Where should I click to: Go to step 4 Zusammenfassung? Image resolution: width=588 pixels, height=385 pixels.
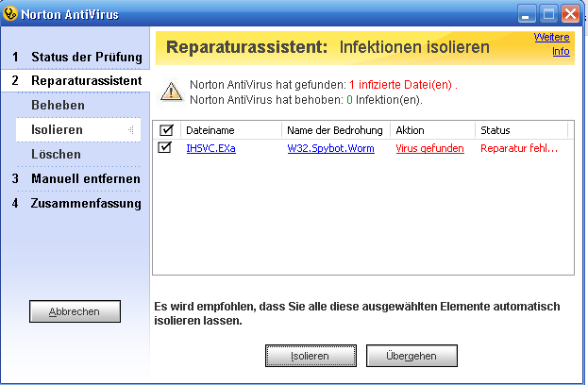76,203
